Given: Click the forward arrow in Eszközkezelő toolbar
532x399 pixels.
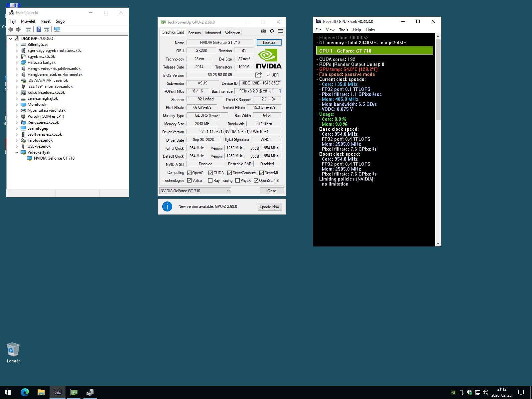Looking at the screenshot, I should pyautogui.click(x=18, y=30).
